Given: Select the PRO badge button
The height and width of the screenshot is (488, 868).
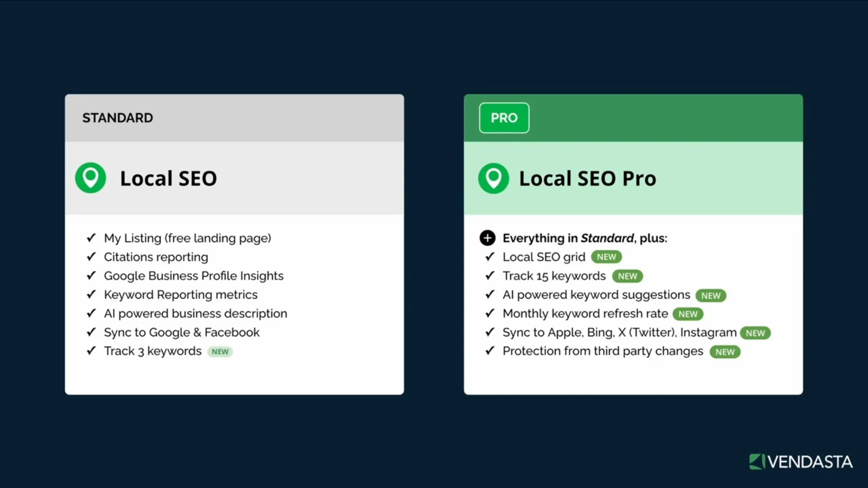Looking at the screenshot, I should [x=504, y=118].
